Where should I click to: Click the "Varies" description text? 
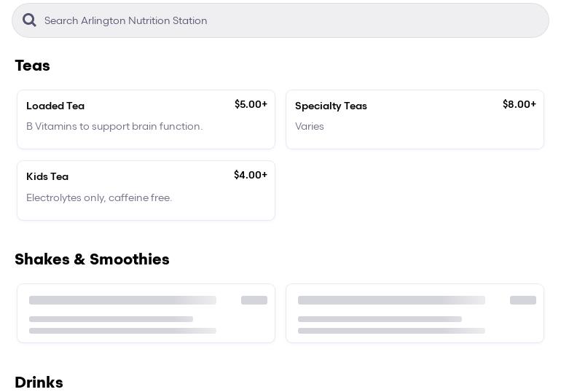310,126
